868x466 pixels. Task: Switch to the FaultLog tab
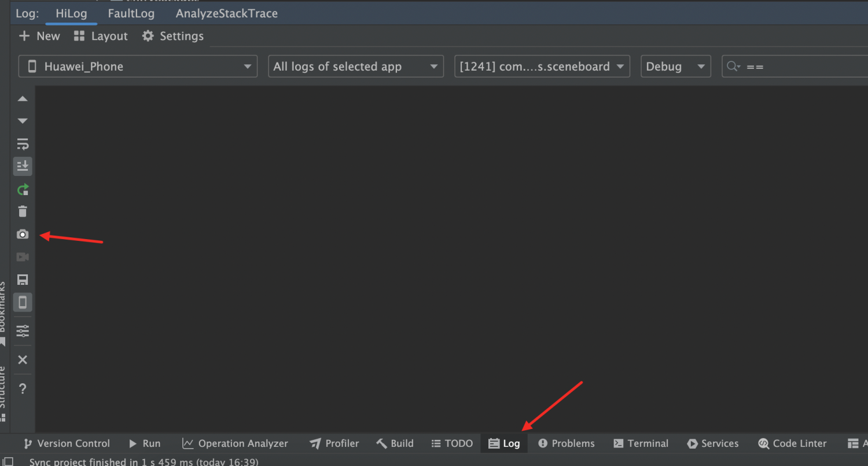[131, 13]
